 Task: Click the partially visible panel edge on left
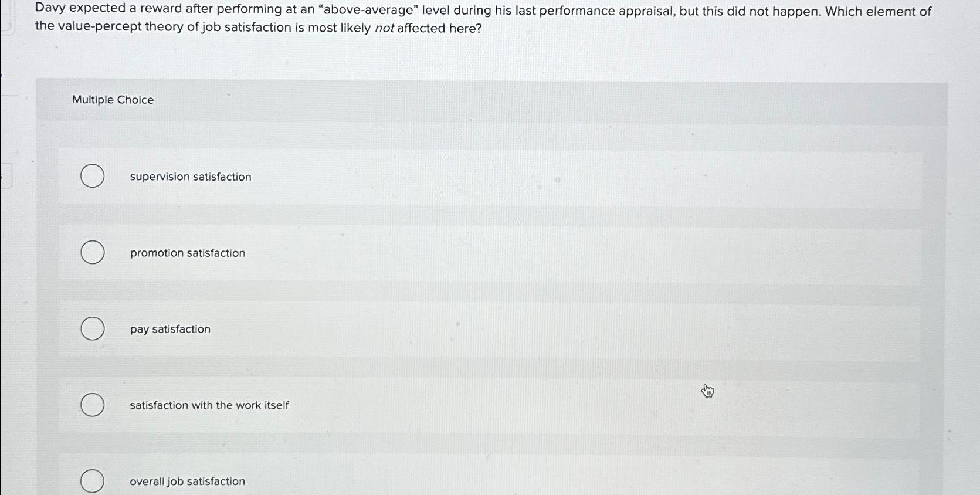(6, 176)
